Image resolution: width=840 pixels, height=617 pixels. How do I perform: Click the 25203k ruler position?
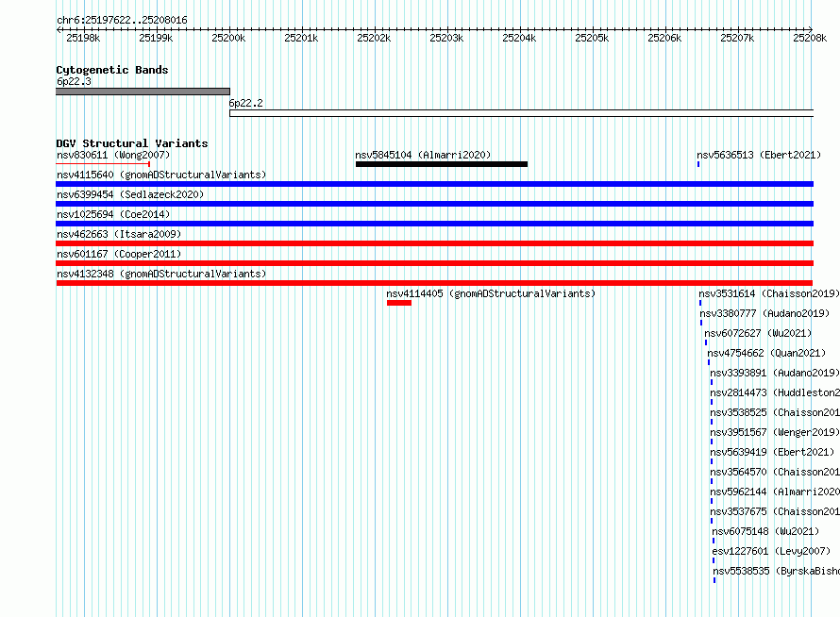click(x=446, y=38)
